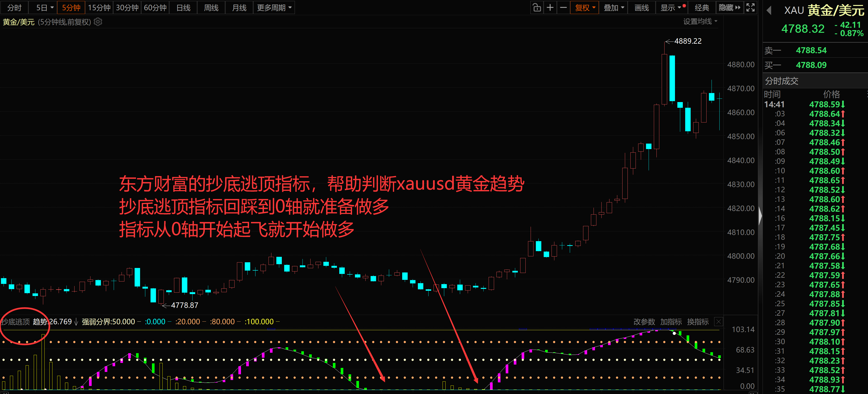This screenshot has width=868, height=394.
Task: Collapse the right panel using side arrow handle
Action: (760, 216)
